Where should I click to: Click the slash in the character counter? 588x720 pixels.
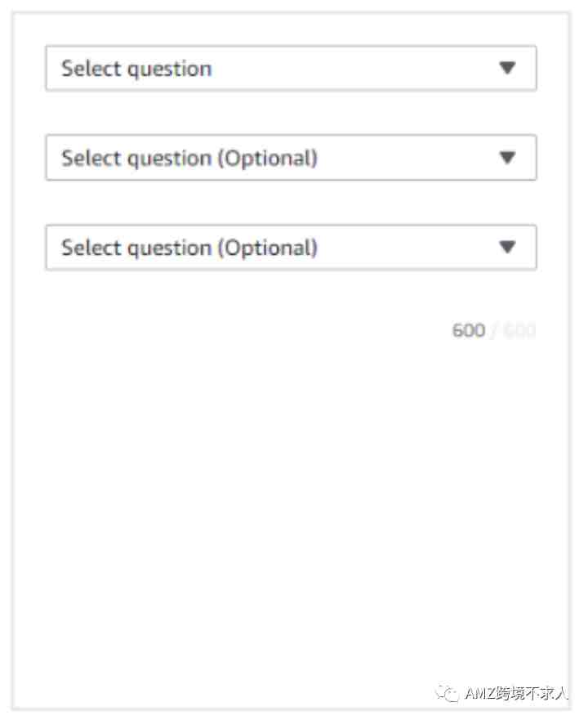pos(494,330)
